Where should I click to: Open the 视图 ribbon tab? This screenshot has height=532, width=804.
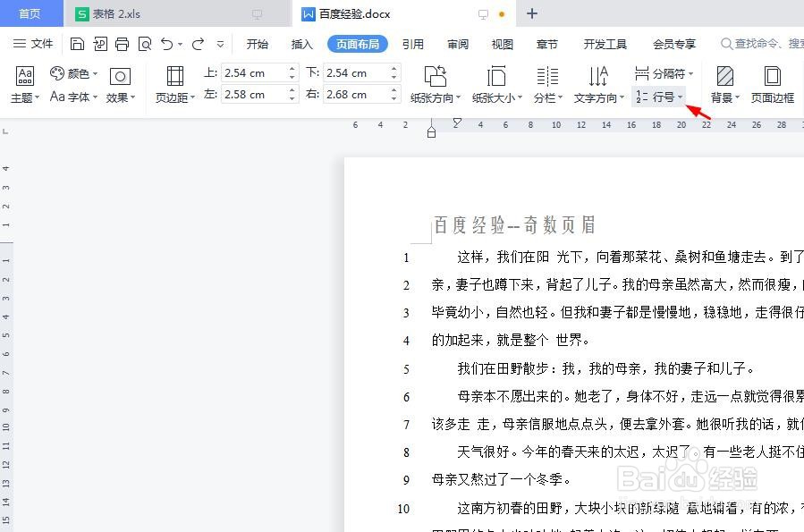[x=502, y=44]
